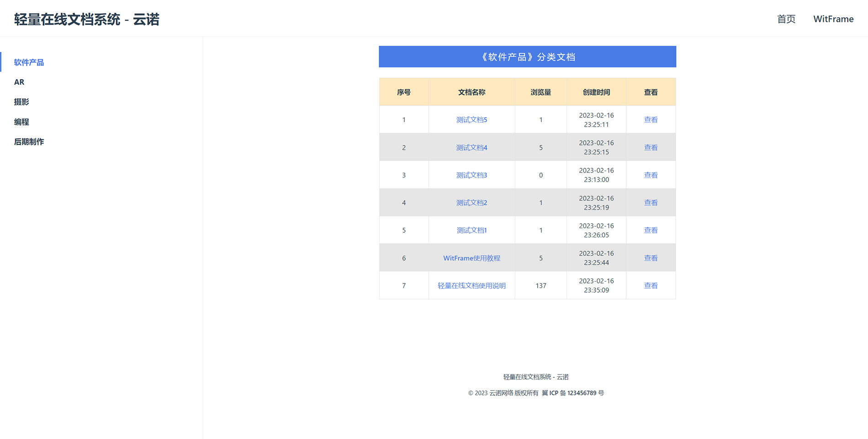Click 查看 for 轻量在线文档使用说明

[651, 285]
